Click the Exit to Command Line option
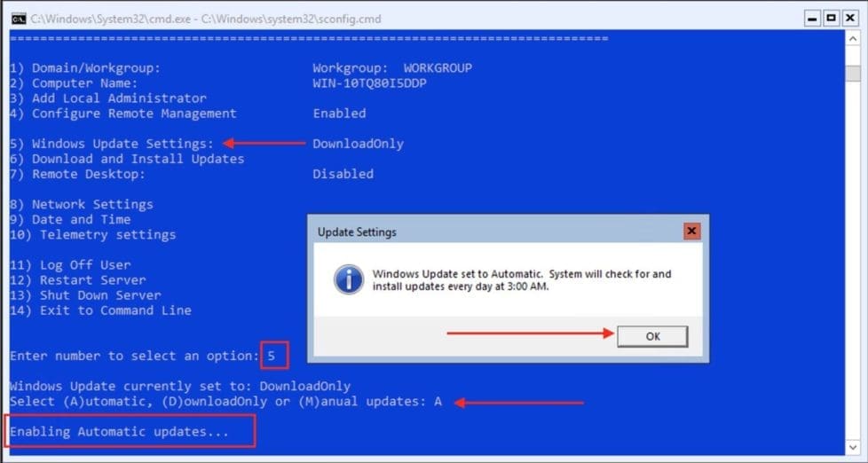This screenshot has width=868, height=463. pos(115,310)
